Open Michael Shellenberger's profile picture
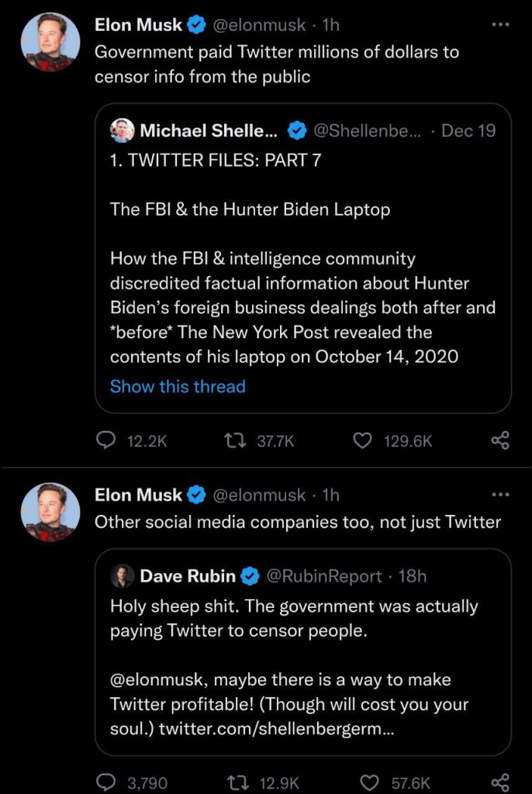Viewport: 532px width, 794px height. pyautogui.click(x=122, y=130)
